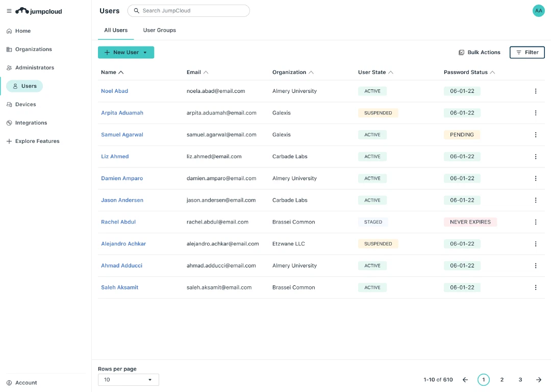
Task: Open kebab menu for Jason Andersen
Action: point(536,200)
